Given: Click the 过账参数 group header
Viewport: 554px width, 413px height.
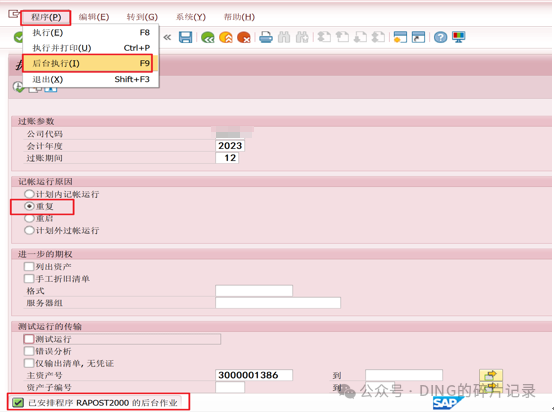Looking at the screenshot, I should [x=36, y=121].
